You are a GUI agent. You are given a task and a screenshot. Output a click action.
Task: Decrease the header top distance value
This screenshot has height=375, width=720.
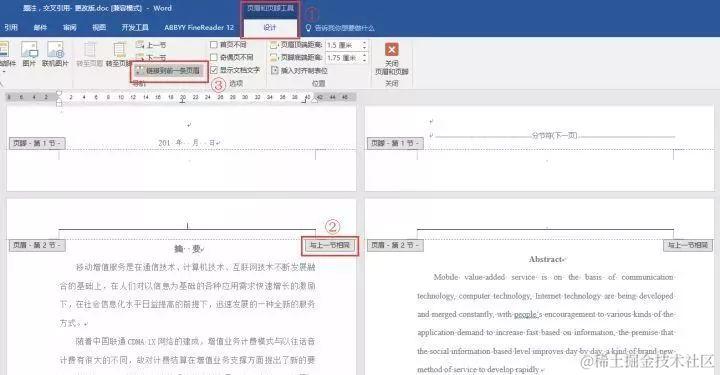tap(365, 48)
